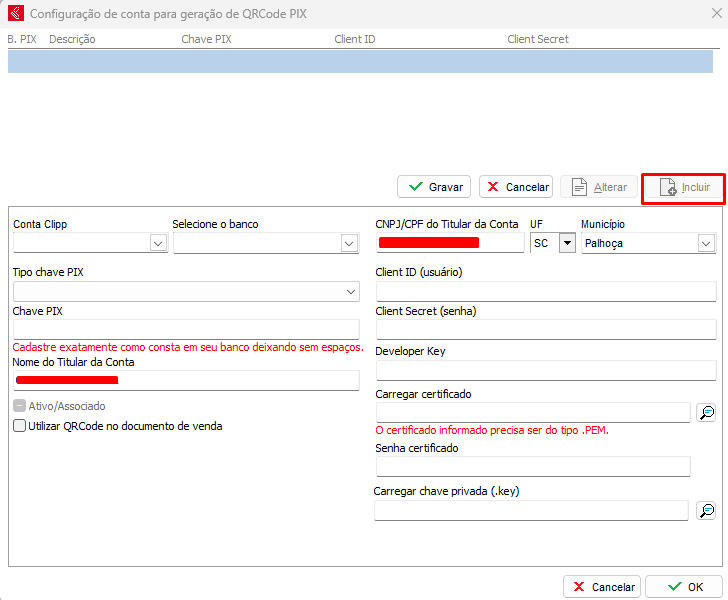Click into the Developer Key field

click(545, 370)
